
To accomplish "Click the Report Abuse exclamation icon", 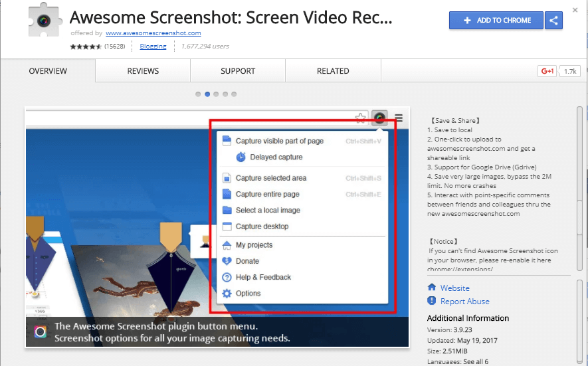I will pos(432,301).
